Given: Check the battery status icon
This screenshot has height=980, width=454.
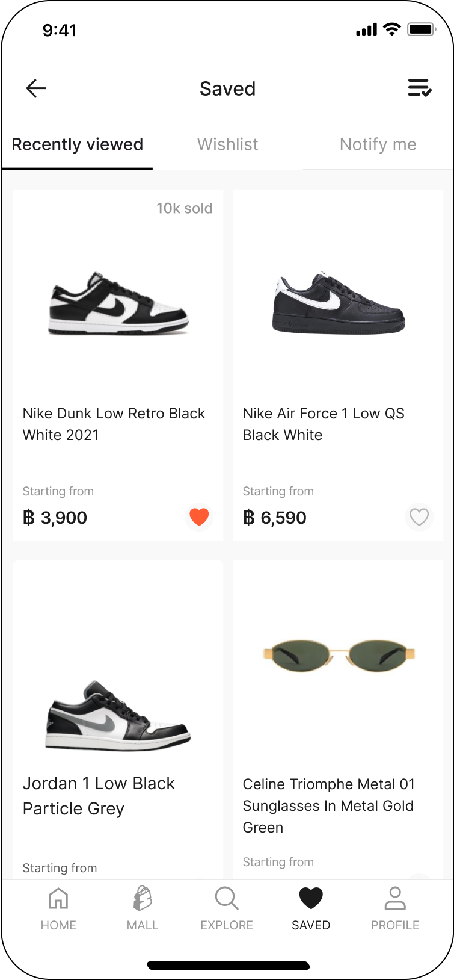Looking at the screenshot, I should pyautogui.click(x=421, y=29).
